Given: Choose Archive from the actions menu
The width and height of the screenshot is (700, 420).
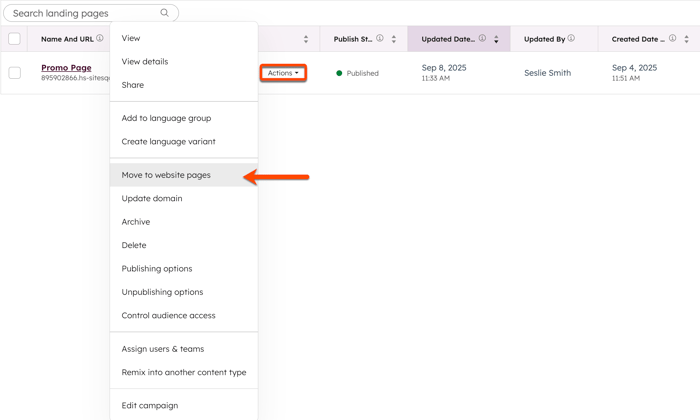Looking at the screenshot, I should pos(136,222).
